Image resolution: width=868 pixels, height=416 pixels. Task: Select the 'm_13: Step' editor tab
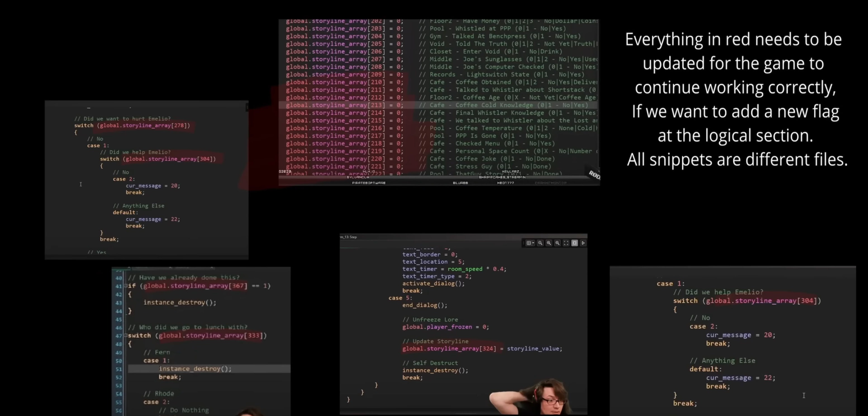pos(348,237)
